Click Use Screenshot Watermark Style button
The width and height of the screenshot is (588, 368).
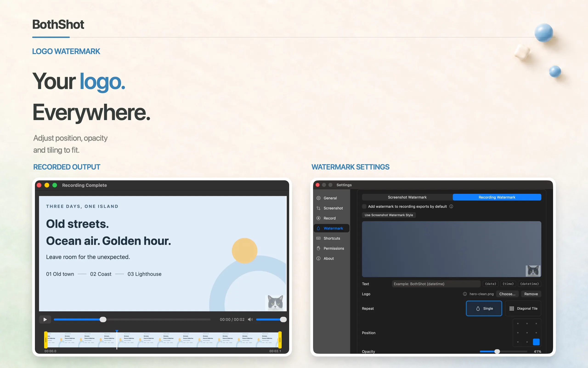389,215
